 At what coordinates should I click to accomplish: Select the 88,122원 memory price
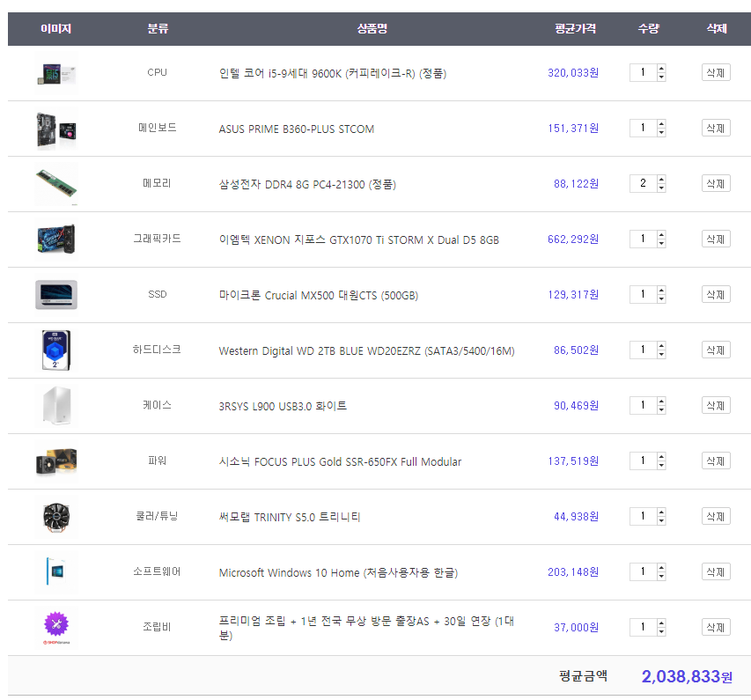tap(576, 183)
